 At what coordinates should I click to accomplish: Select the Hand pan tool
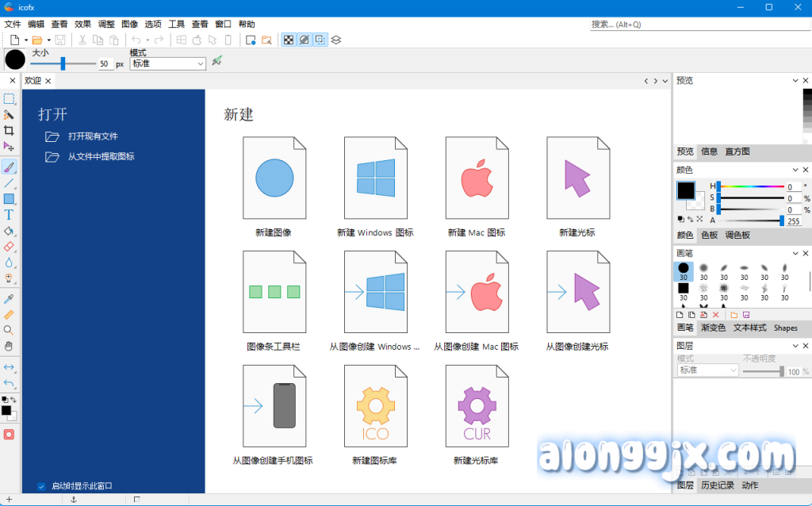[9, 346]
